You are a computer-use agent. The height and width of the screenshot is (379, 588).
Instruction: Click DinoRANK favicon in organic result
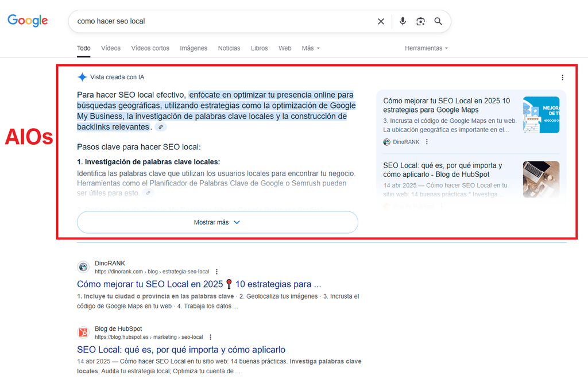coord(83,267)
